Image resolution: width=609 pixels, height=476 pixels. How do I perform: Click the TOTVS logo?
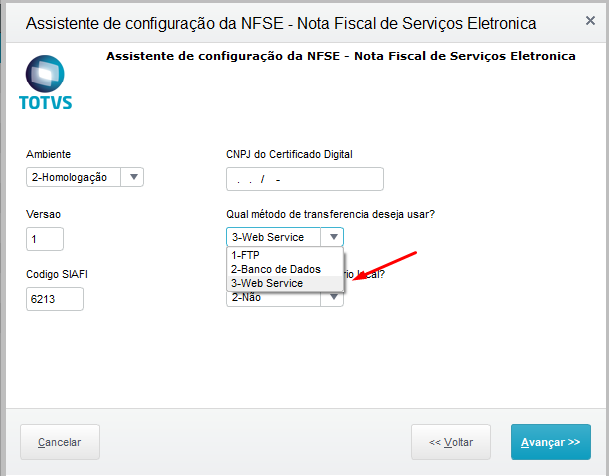pos(45,82)
